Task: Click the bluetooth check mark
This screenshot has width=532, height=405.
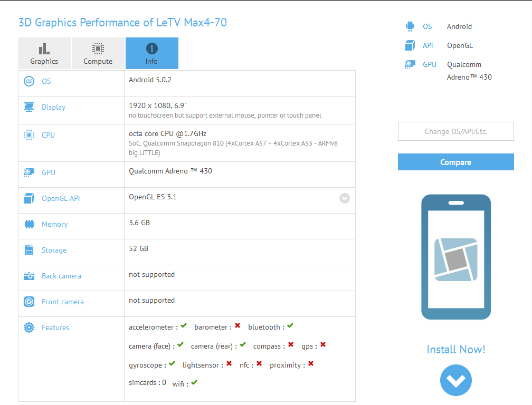Action: (x=290, y=326)
